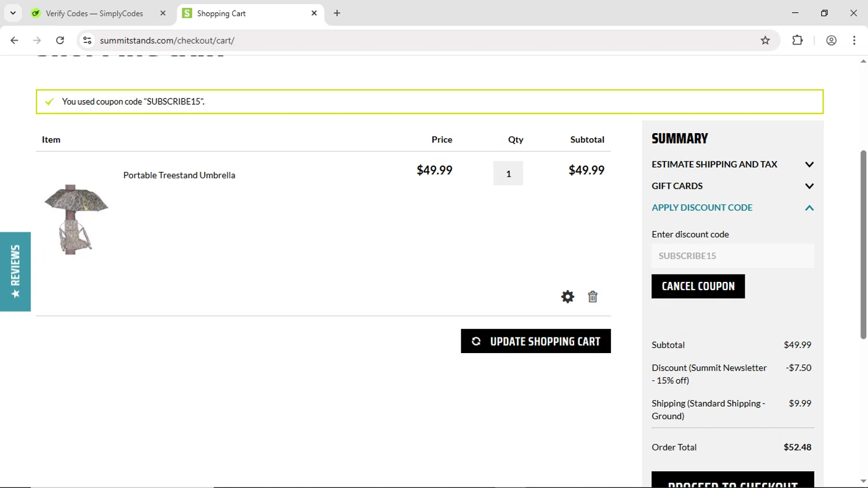
Task: Close the Verify Codes — SimplyCodes tab
Action: click(x=163, y=13)
